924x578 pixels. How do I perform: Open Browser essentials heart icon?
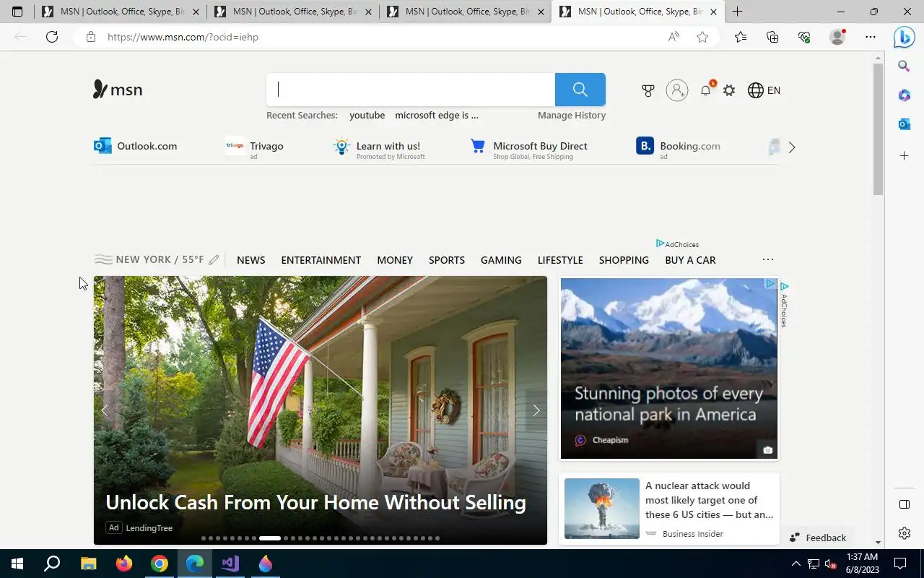[x=804, y=37]
